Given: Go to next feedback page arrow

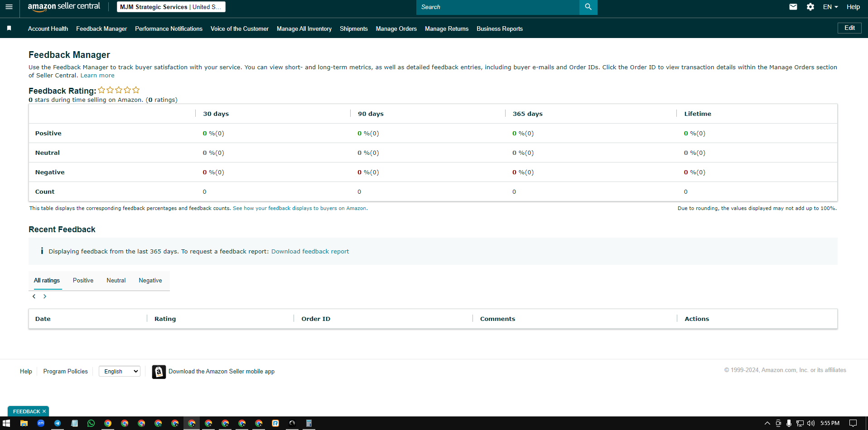Looking at the screenshot, I should (45, 296).
